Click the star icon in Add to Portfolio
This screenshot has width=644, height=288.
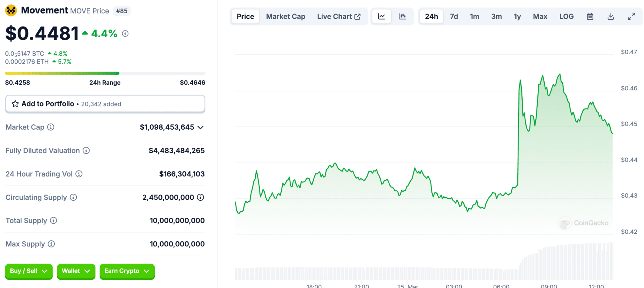point(15,104)
